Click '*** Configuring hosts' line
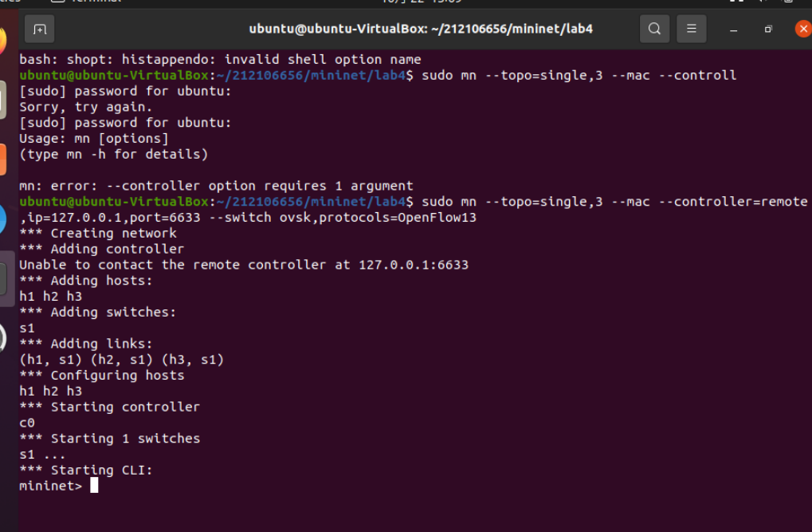Image resolution: width=812 pixels, height=532 pixels. 101,376
